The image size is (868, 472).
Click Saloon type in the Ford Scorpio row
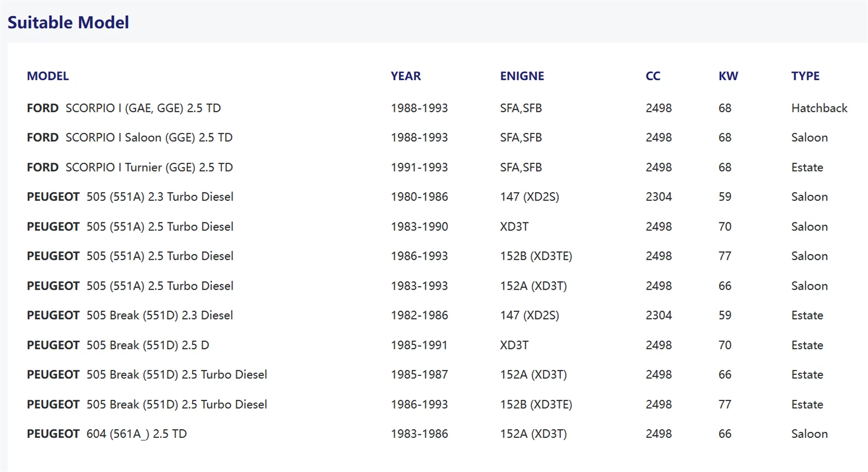coord(809,138)
